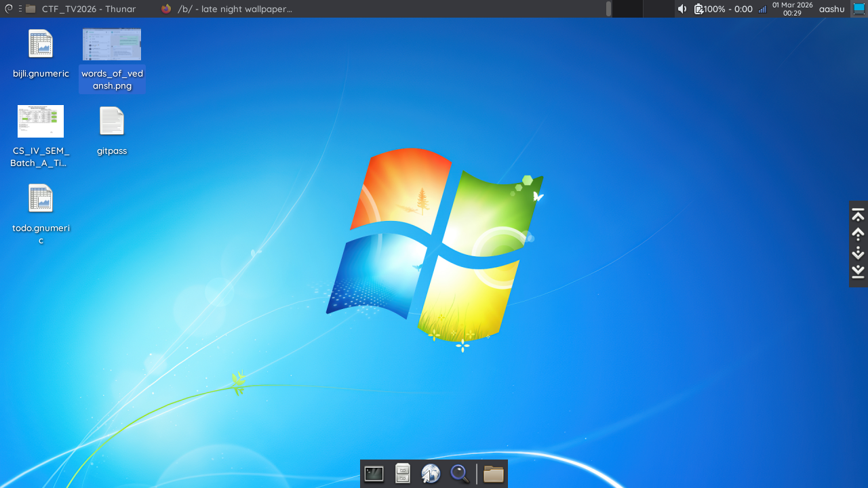
Task: Click the scroll-to-top arrow on side panel
Action: (x=858, y=216)
